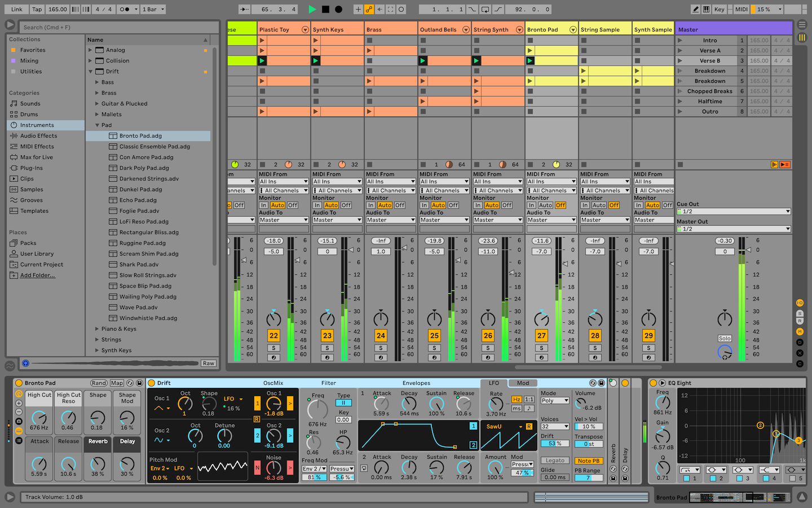Click the Link button

(x=17, y=9)
